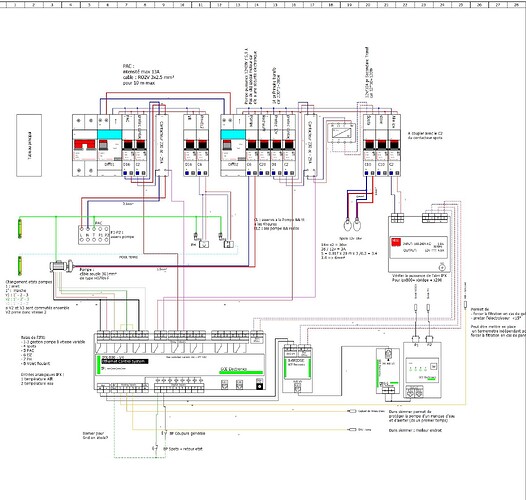Image resolution: width=526 pixels, height=500 pixels.
Task: Select the cyan band on the Diff02 module
Action: point(233,135)
